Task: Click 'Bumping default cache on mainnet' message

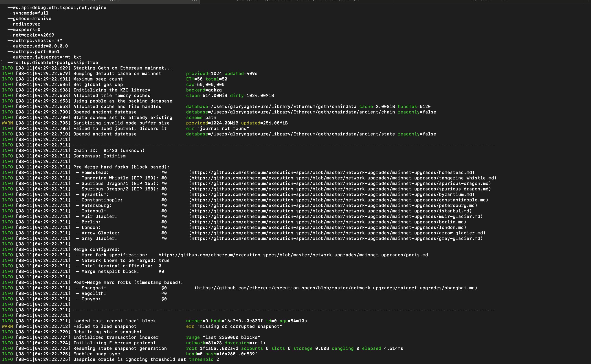Action: 117,73
